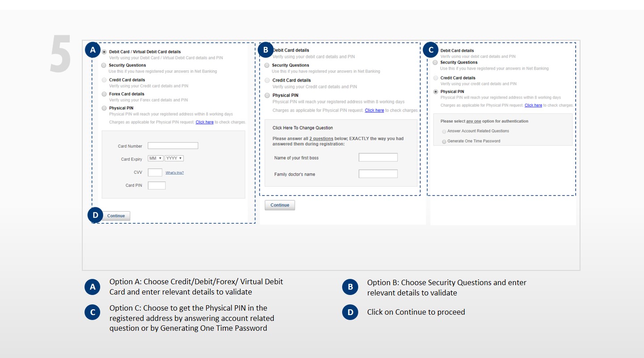Select the Forex Card details radio option
This screenshot has width=644, height=358.
[104, 94]
